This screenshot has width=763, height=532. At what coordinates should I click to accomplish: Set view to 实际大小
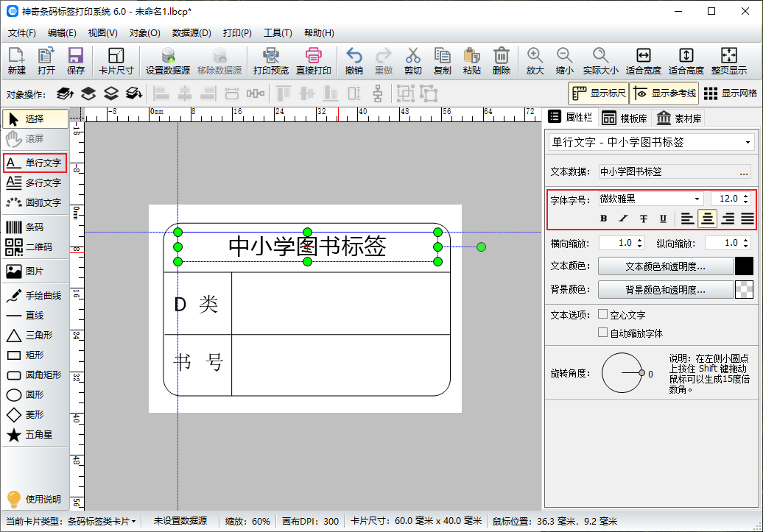point(600,61)
